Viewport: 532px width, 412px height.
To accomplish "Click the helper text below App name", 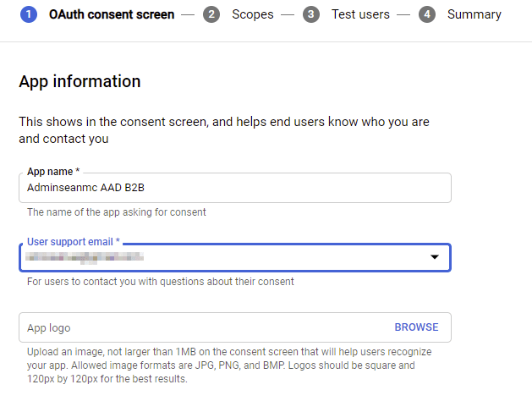I will pyautogui.click(x=116, y=212).
